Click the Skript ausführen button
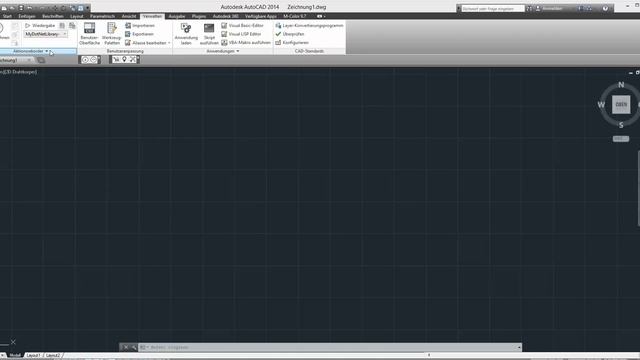The height and width of the screenshot is (360, 640). [x=209, y=33]
